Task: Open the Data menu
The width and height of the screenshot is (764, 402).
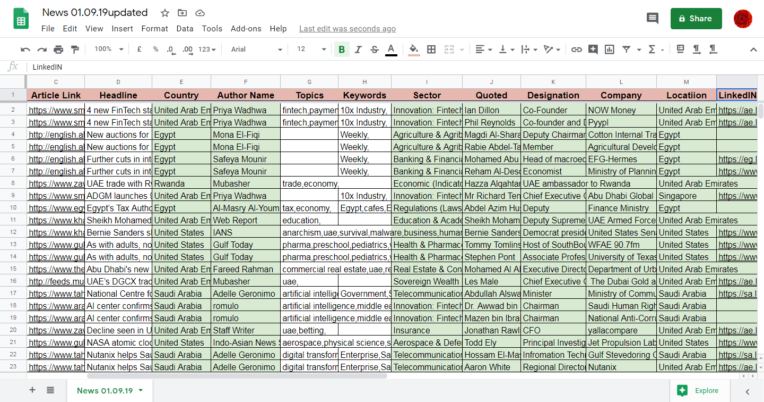Action: 185,29
